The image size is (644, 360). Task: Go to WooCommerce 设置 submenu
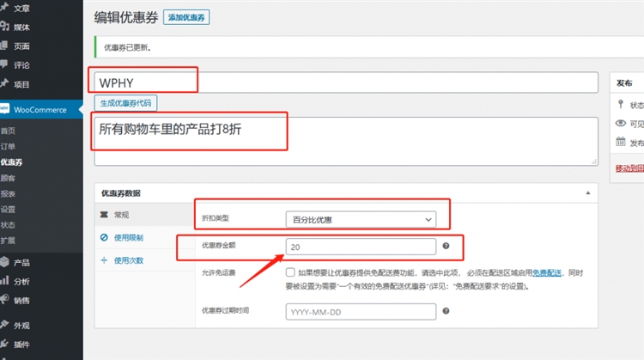coord(8,209)
